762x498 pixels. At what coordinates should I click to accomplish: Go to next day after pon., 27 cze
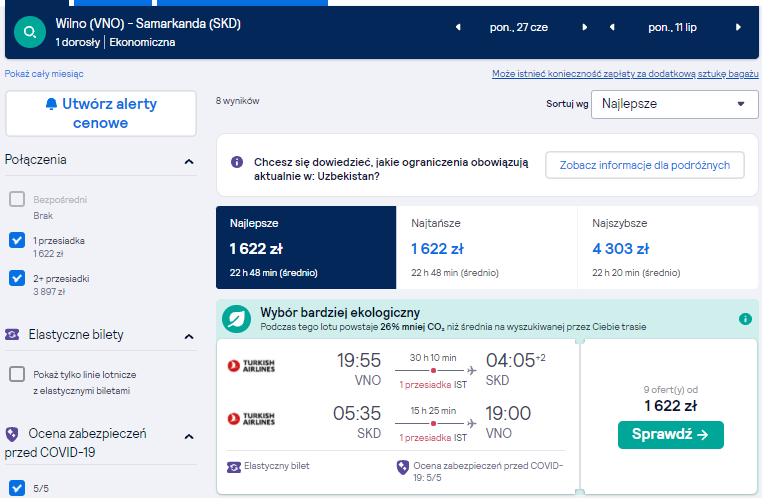tap(585, 27)
